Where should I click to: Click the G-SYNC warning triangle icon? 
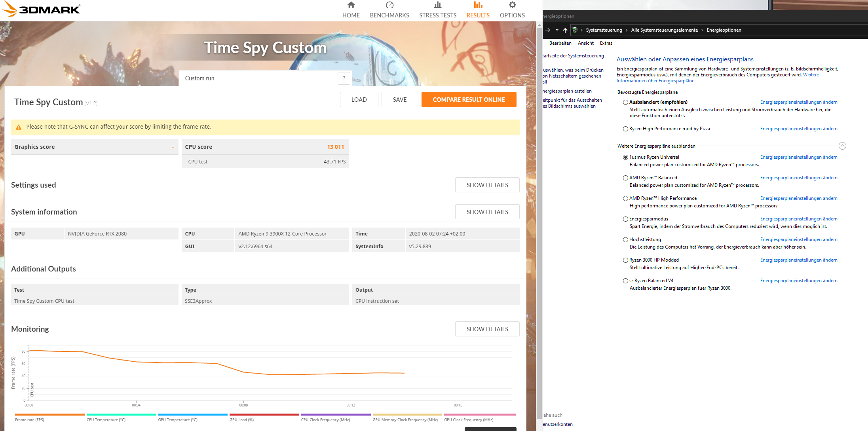click(x=19, y=127)
